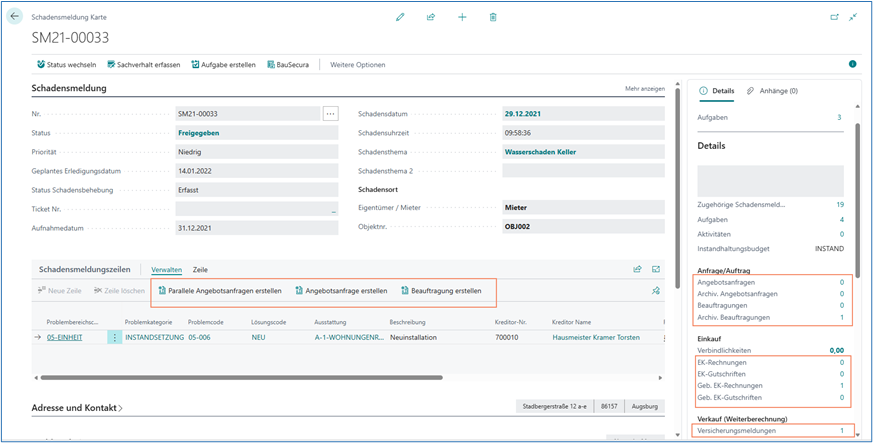Click the back arrow icon
Image resolution: width=873 pixels, height=443 pixels.
pos(14,17)
